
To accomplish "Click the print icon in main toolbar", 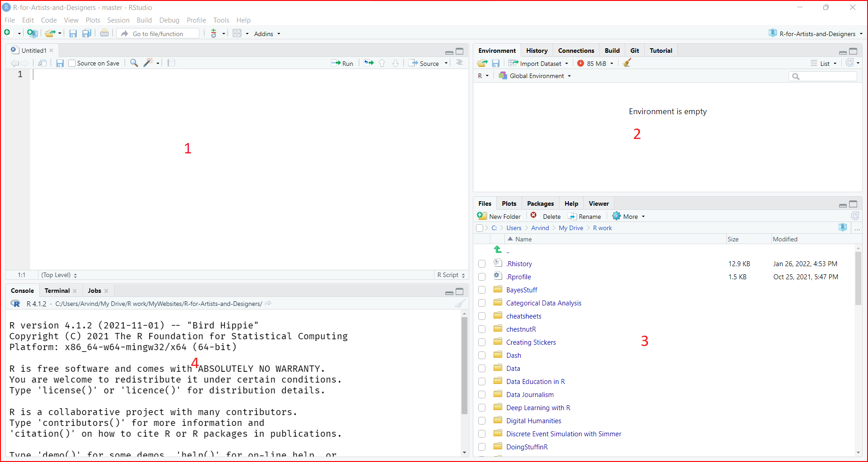I will pos(104,33).
